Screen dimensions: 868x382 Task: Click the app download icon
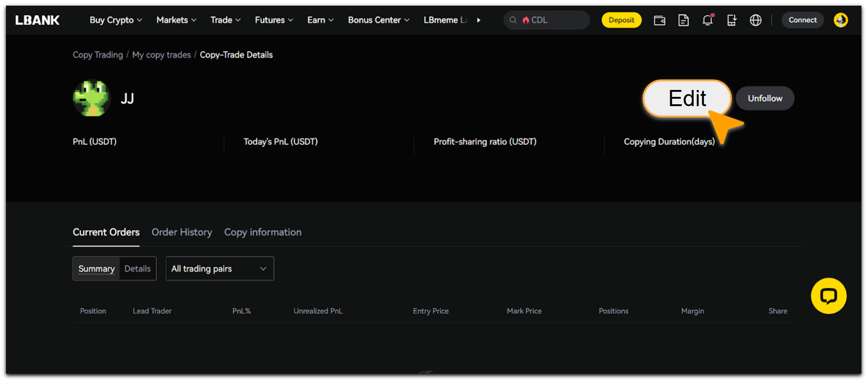point(731,20)
